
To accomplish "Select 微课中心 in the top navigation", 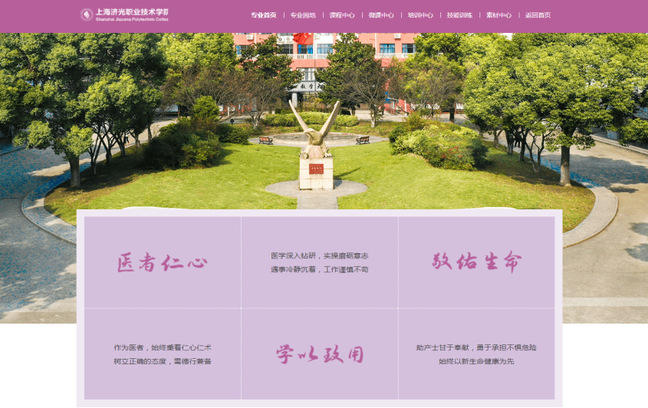I will [381, 16].
